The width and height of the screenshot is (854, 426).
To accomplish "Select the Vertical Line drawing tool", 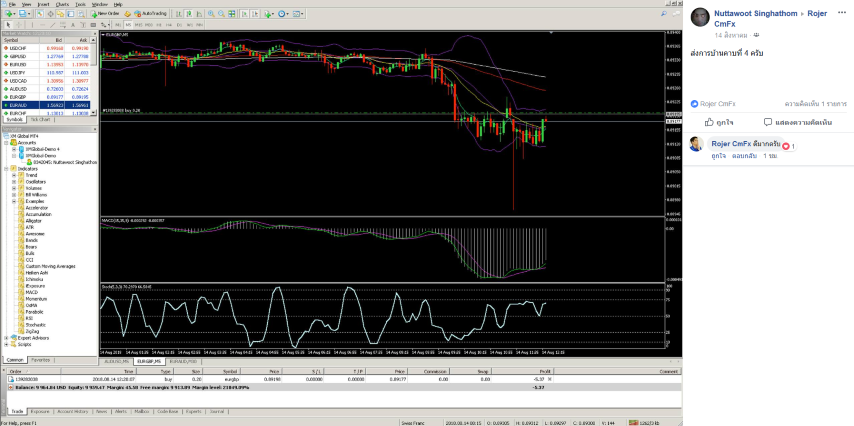I will [32, 25].
